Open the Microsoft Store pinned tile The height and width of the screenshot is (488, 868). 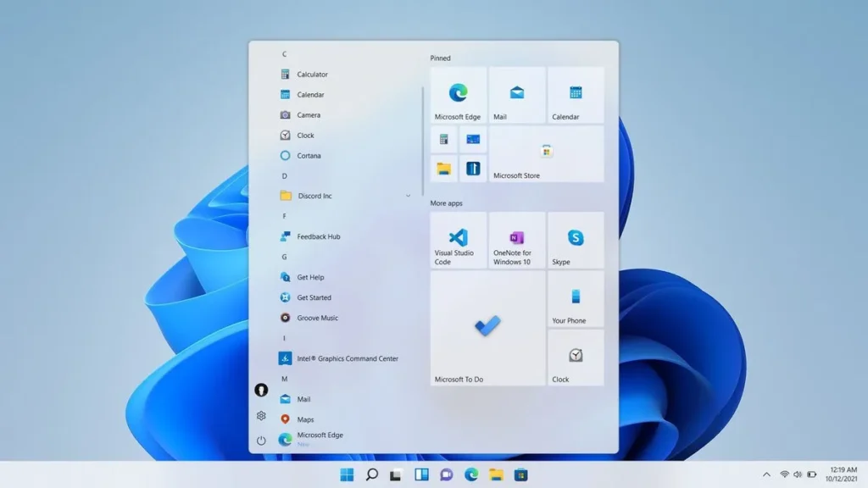pos(546,154)
